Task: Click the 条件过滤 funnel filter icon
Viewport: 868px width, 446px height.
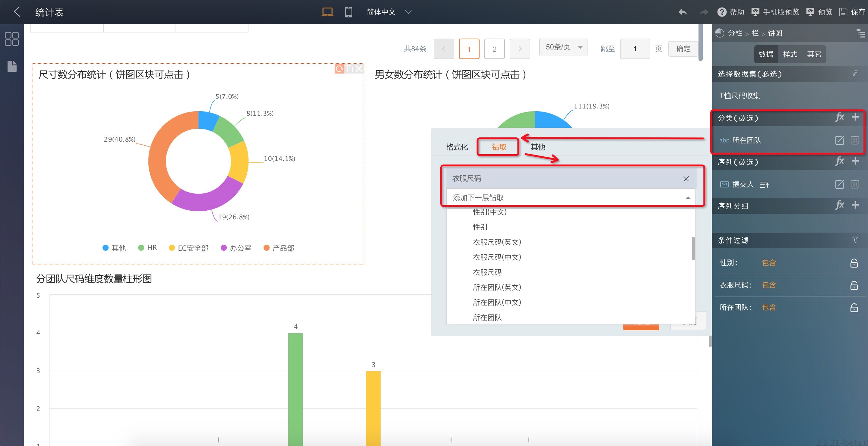Action: click(x=855, y=240)
